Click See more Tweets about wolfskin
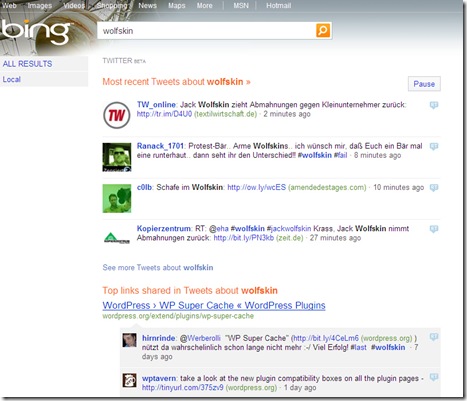467x401 pixels. click(158, 267)
